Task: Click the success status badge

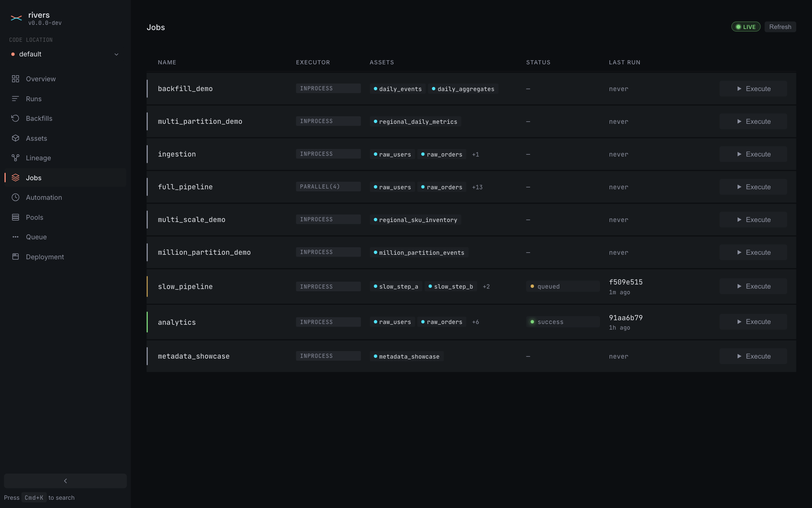Action: pos(563,322)
